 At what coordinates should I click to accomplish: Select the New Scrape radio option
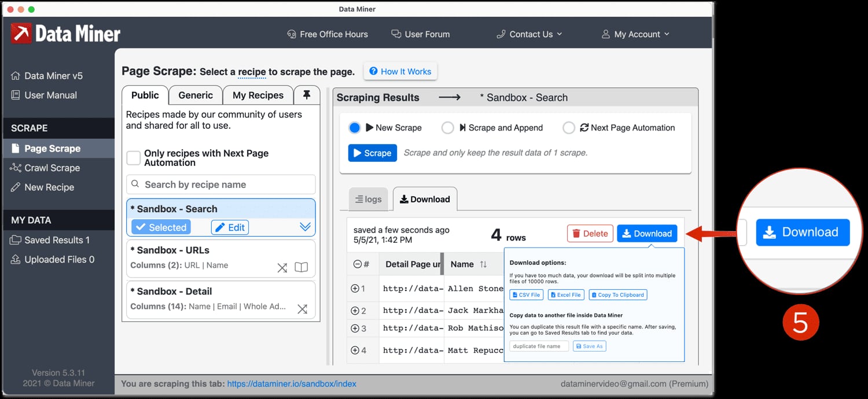[x=355, y=128]
